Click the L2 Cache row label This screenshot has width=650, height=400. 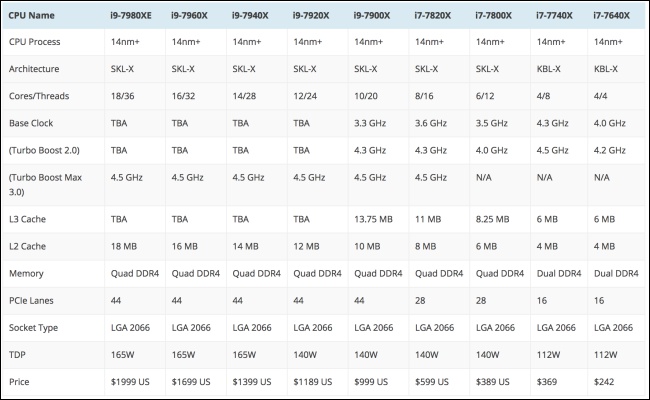point(27,246)
